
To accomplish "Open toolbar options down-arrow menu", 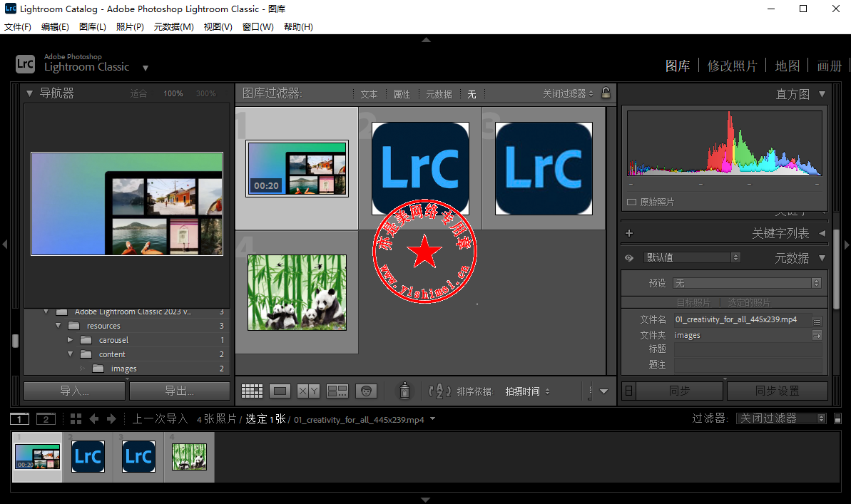I will 603,391.
